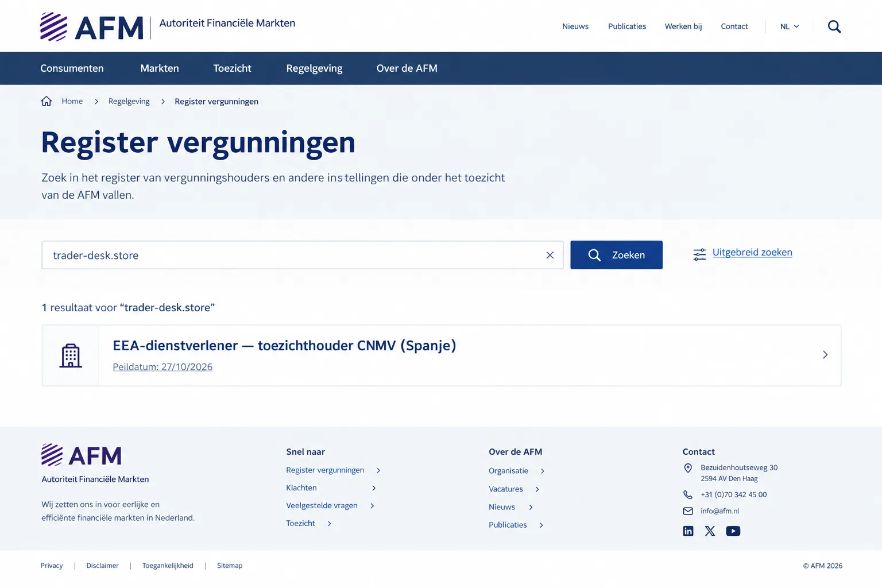This screenshot has width=882, height=588.
Task: Open the NL language dropdown
Action: (x=790, y=26)
